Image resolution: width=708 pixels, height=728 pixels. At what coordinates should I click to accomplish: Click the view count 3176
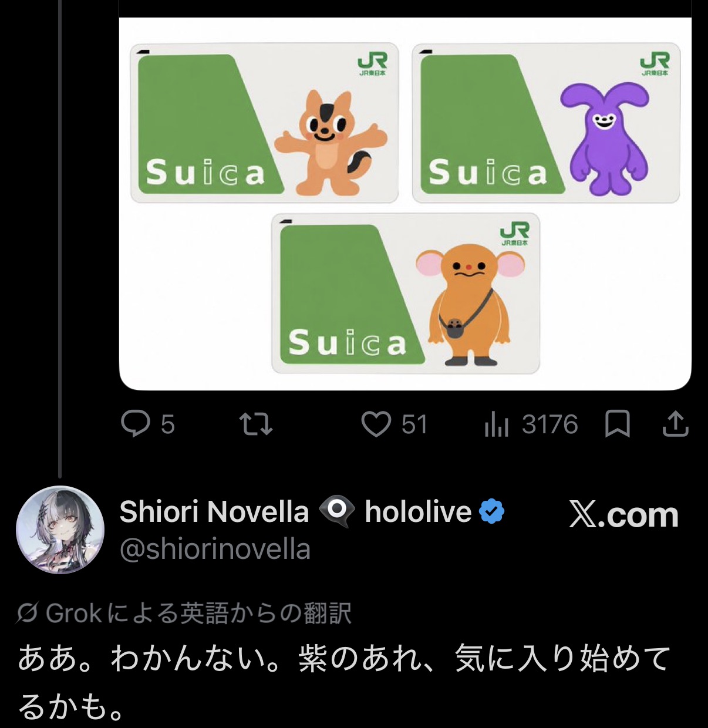pos(550,424)
